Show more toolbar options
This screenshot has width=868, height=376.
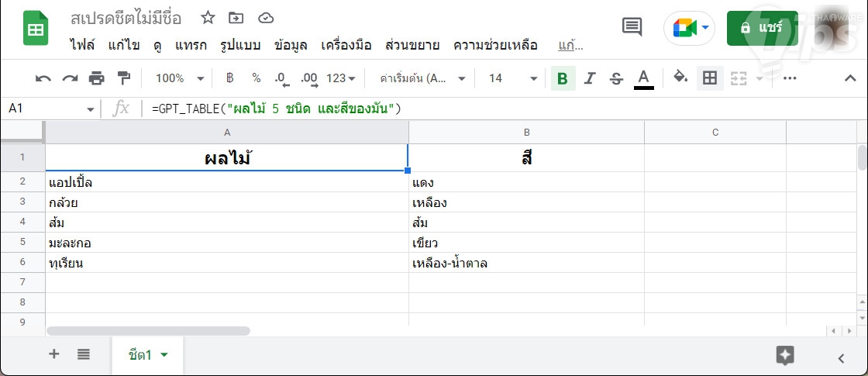pyautogui.click(x=790, y=78)
